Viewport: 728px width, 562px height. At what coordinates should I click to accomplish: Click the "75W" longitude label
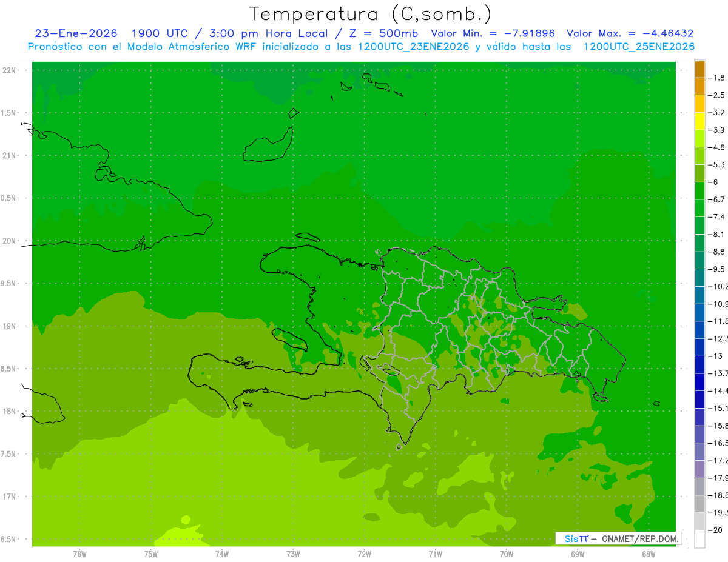tap(150, 555)
